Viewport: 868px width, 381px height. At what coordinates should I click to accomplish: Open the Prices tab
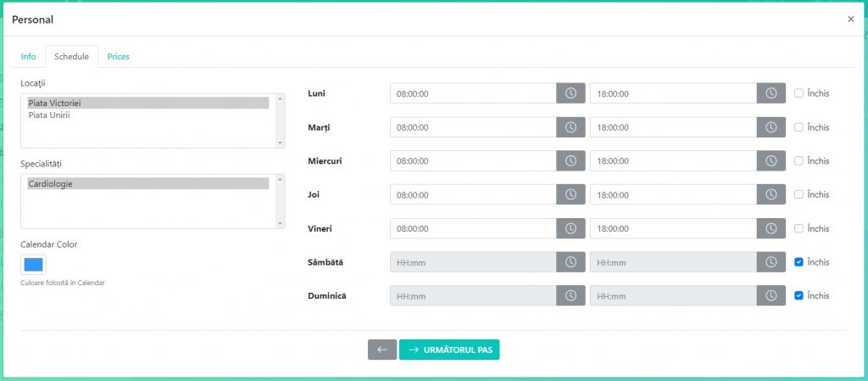pyautogui.click(x=118, y=57)
